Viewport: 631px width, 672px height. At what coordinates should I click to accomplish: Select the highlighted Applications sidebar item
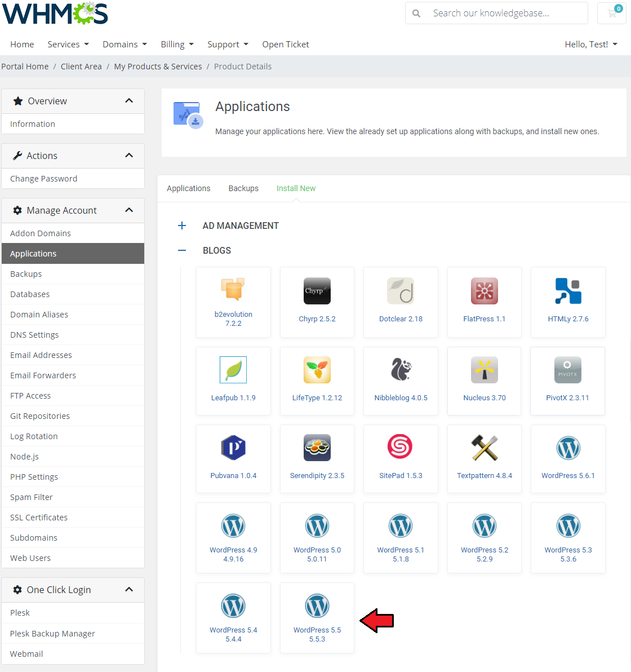coord(73,253)
